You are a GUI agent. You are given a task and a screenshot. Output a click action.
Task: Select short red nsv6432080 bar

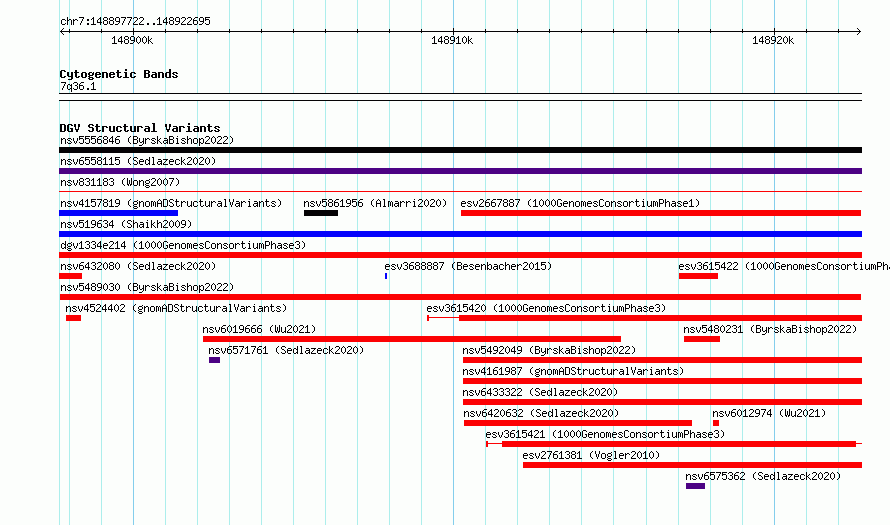coord(70,276)
